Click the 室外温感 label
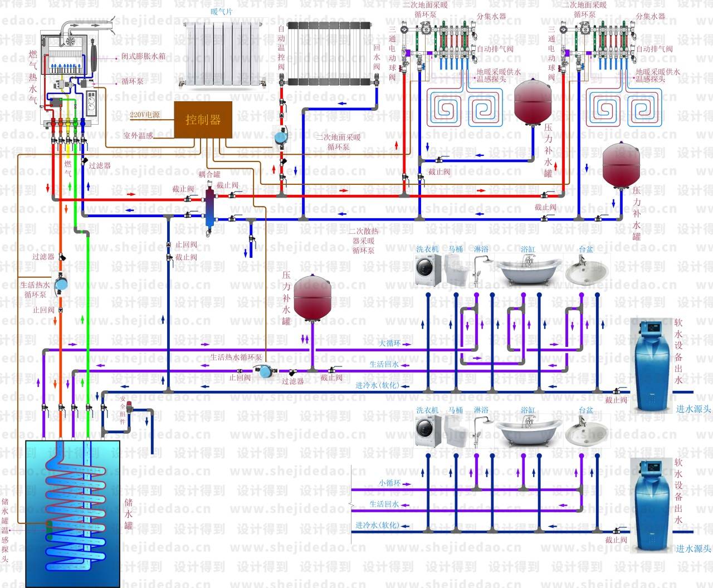Screen dimensions: 713x588 tap(139, 135)
